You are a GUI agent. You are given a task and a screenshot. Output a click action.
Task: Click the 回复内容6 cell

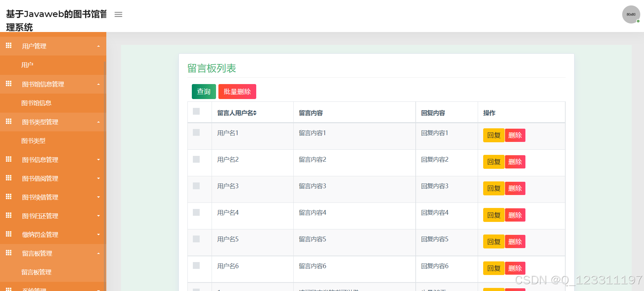pyautogui.click(x=447, y=269)
